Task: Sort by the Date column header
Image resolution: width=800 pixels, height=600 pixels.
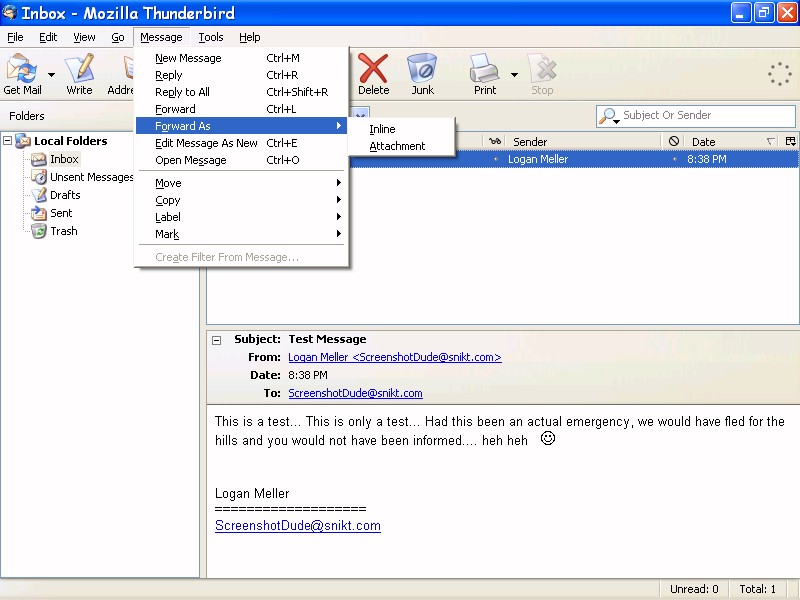Action: pyautogui.click(x=731, y=142)
